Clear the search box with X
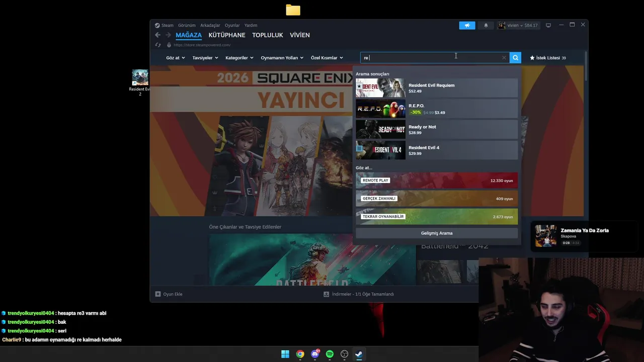The height and width of the screenshot is (362, 644). coord(504,58)
